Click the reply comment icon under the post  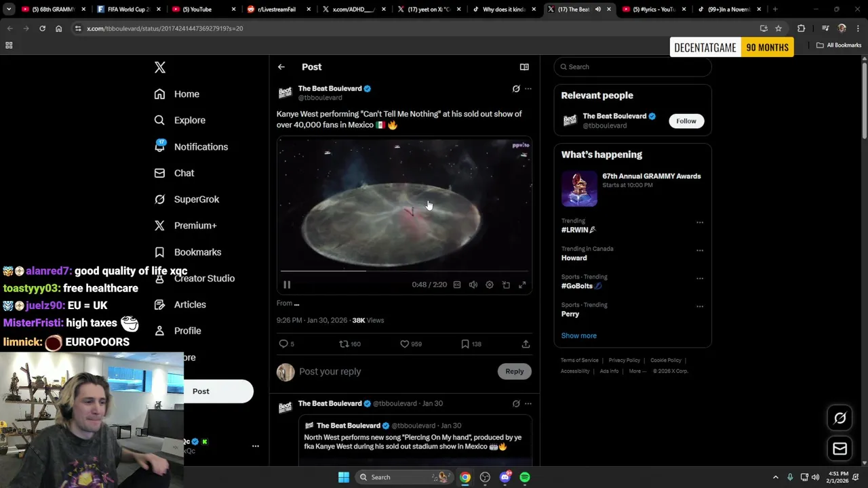pos(283,344)
